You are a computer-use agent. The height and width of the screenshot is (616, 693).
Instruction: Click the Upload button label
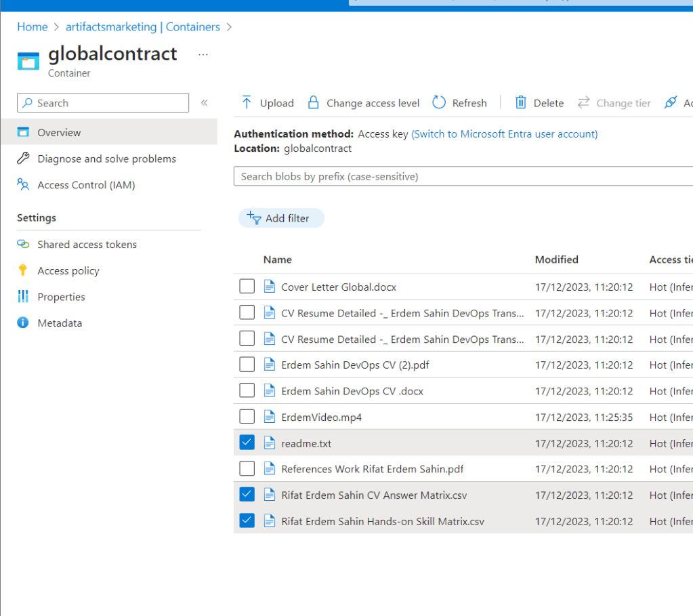tap(276, 103)
